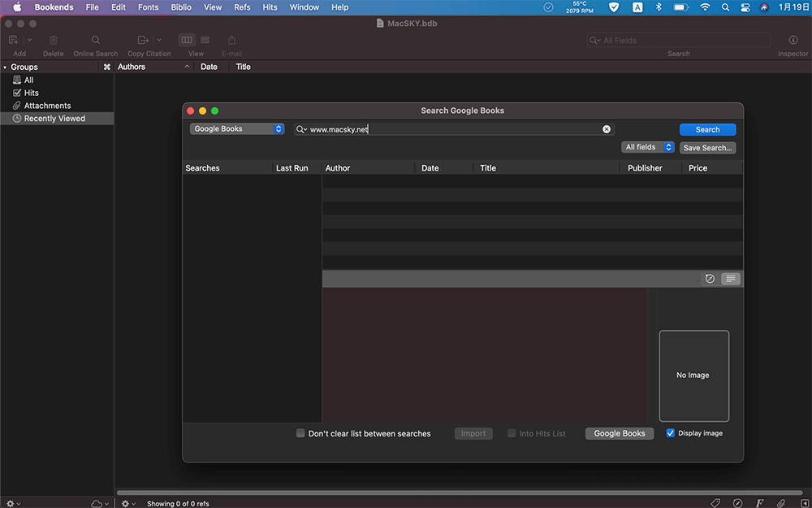Screen dimensions: 812x508
Task: Open the Biblio menu
Action: point(181,7)
